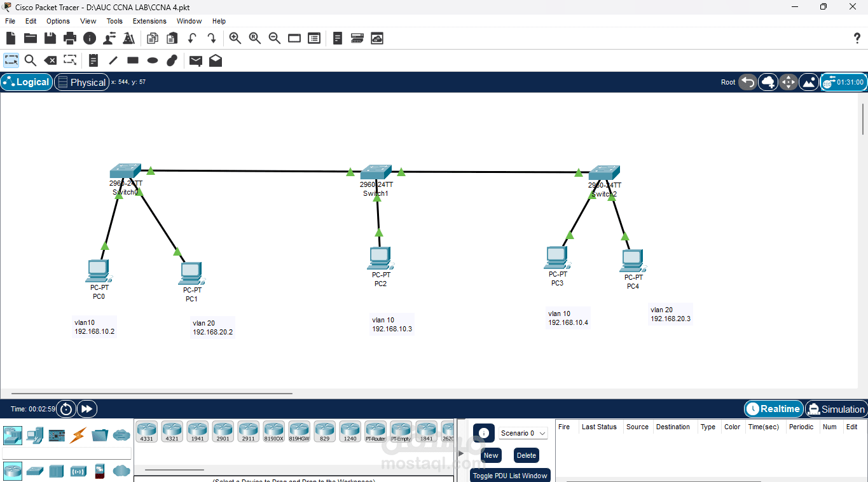This screenshot has width=868, height=482.
Task: Click the Back navigation arrow button
Action: [748, 82]
